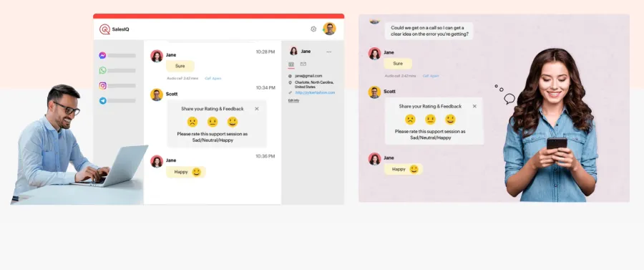Select the Telegram channel icon
644x270 pixels.
(102, 101)
